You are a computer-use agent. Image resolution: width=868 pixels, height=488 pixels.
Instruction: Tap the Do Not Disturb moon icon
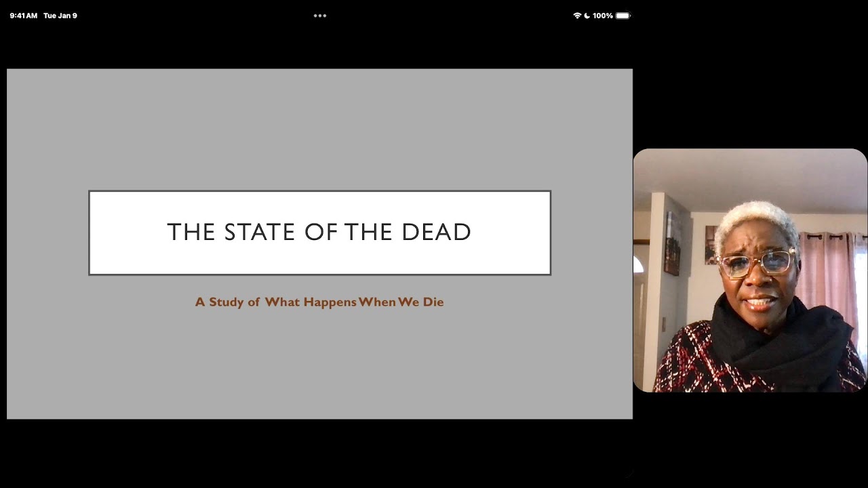pyautogui.click(x=587, y=16)
